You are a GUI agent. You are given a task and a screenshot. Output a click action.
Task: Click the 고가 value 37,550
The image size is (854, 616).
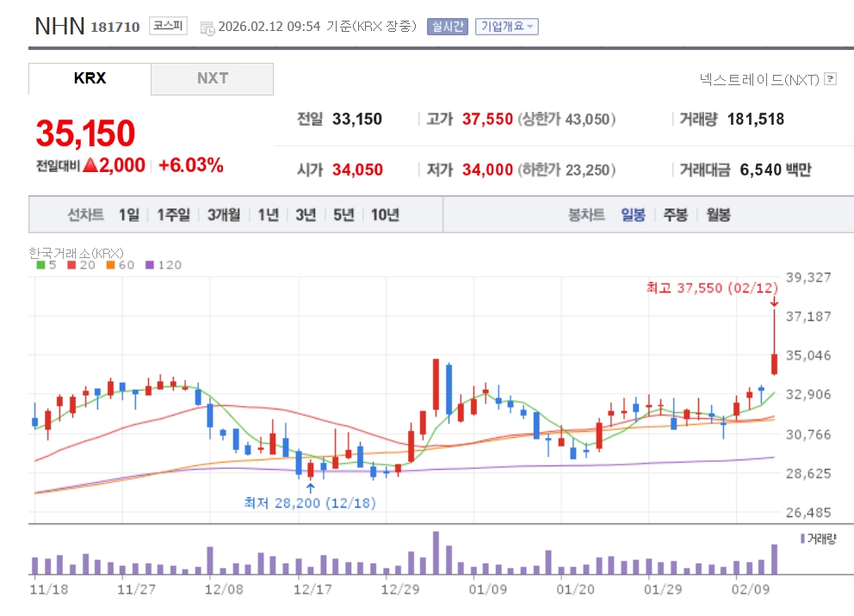(x=487, y=120)
